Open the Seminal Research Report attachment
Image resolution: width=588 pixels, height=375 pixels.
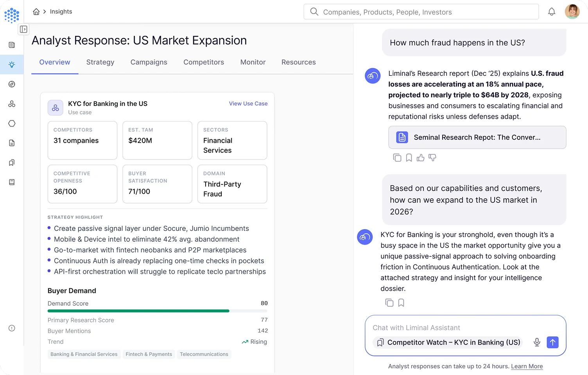tap(477, 137)
